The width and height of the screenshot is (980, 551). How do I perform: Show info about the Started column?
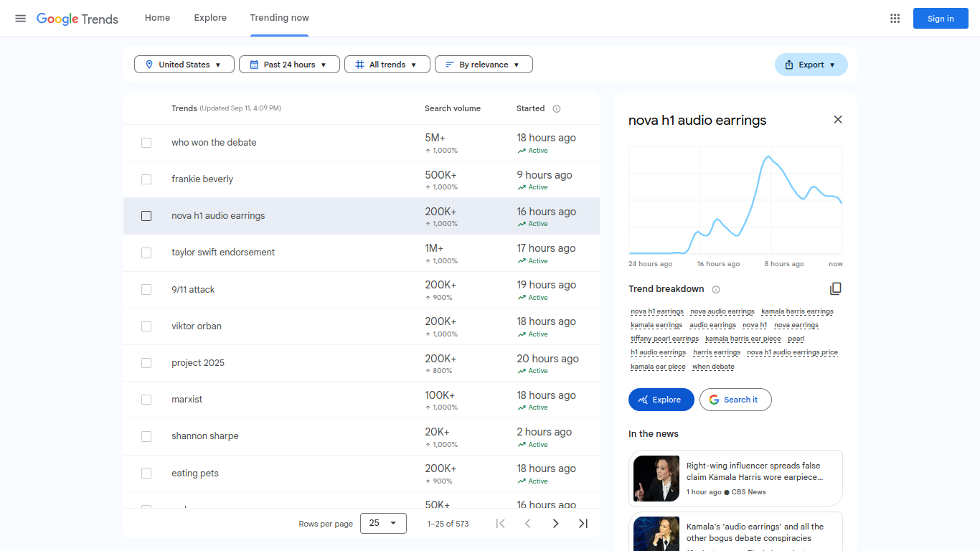pos(557,109)
